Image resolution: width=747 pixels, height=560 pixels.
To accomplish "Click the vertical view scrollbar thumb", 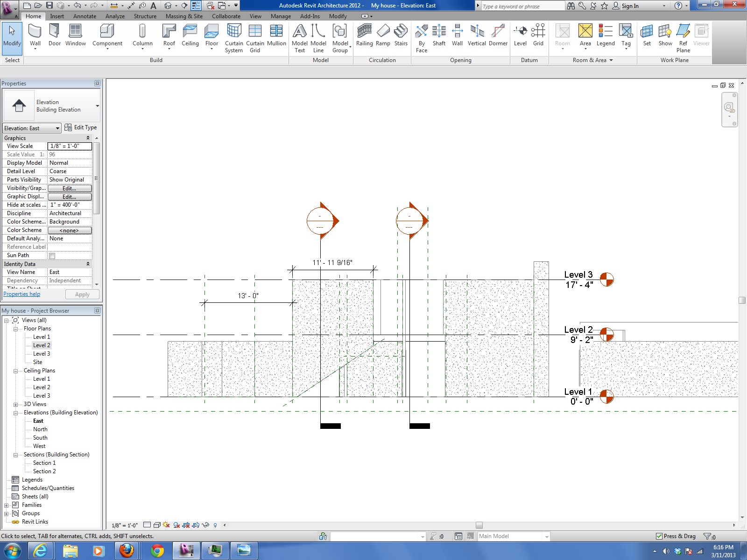I will (x=742, y=300).
